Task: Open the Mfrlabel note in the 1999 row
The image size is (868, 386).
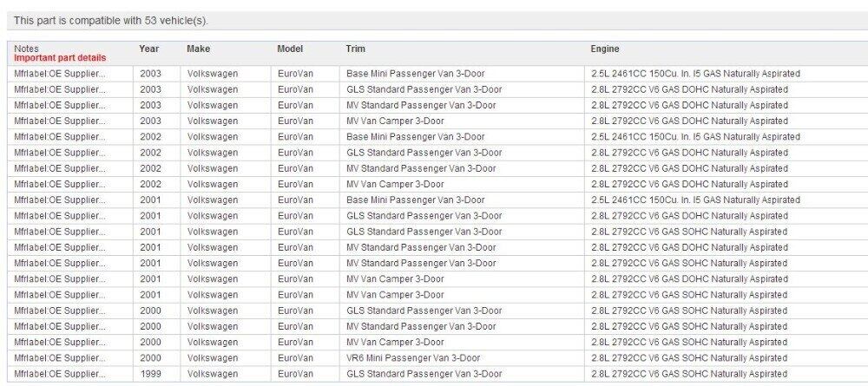Action: [60, 374]
